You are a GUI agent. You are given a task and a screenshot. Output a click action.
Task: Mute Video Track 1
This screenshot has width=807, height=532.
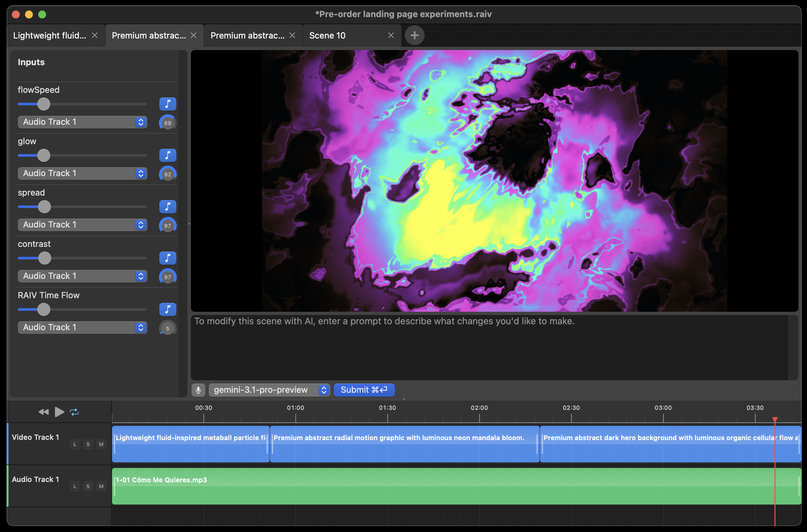click(x=101, y=444)
